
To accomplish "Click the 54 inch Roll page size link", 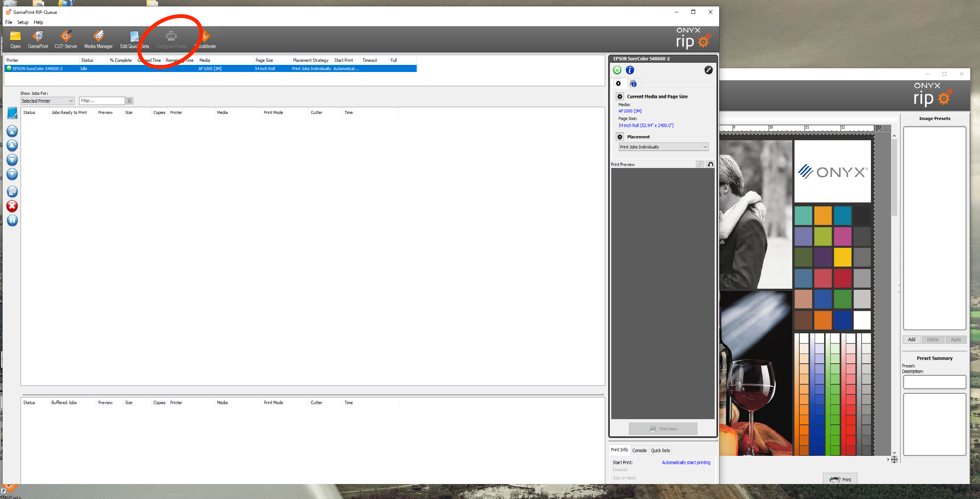I will [x=646, y=125].
